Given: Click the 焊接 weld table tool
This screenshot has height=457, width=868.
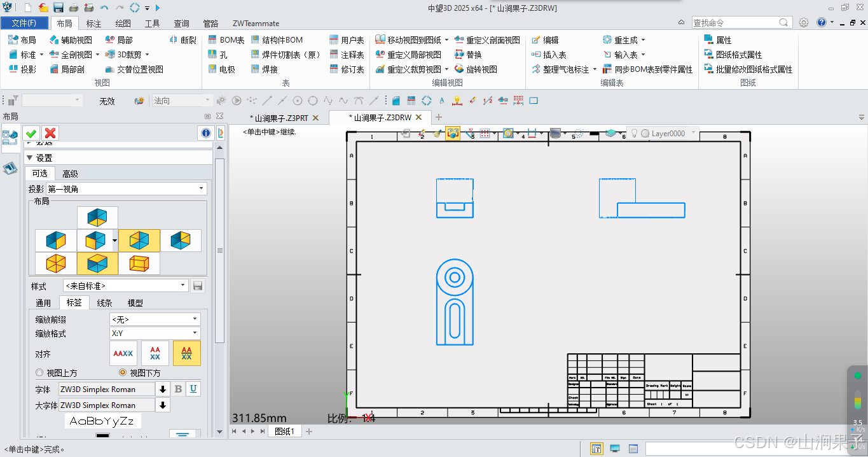Looking at the screenshot, I should click(x=264, y=69).
